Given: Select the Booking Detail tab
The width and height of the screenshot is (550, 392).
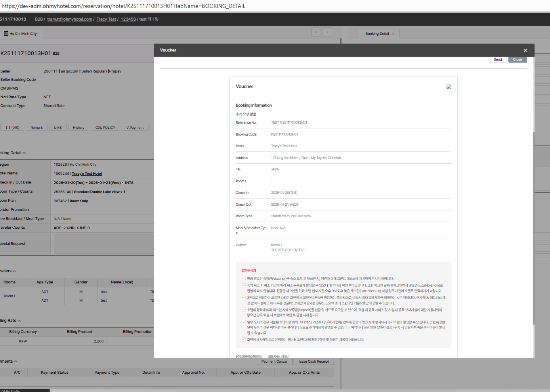Looking at the screenshot, I should [x=377, y=34].
